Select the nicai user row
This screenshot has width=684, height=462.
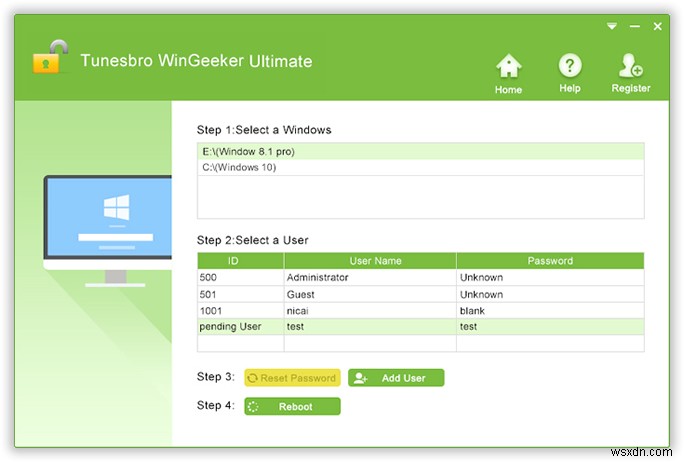pos(421,311)
